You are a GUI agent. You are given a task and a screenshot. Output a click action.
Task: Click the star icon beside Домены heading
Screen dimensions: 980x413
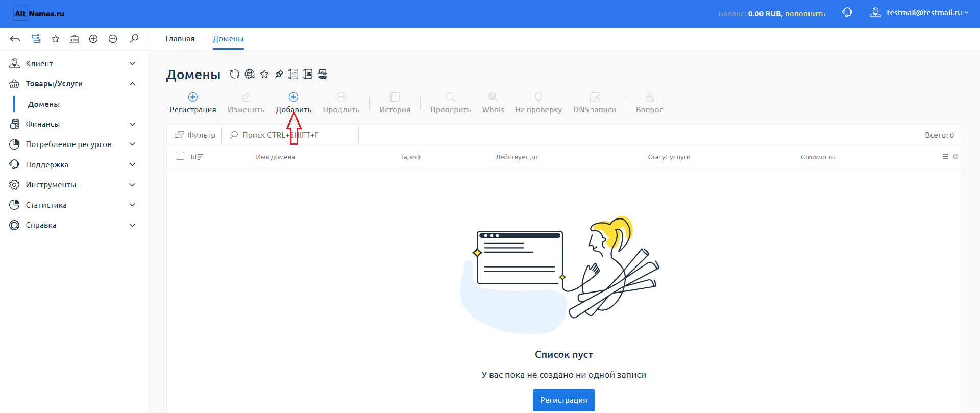tap(264, 74)
